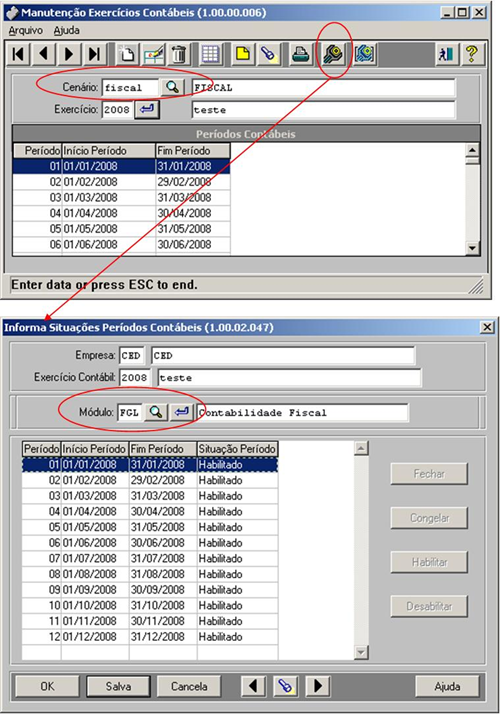Click 31/10/2008 end date cell
The height and width of the screenshot is (714, 500).
pyautogui.click(x=163, y=605)
